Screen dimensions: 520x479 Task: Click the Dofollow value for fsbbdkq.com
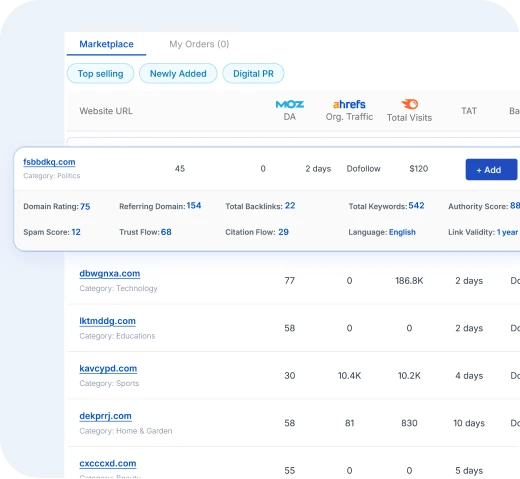[363, 169]
